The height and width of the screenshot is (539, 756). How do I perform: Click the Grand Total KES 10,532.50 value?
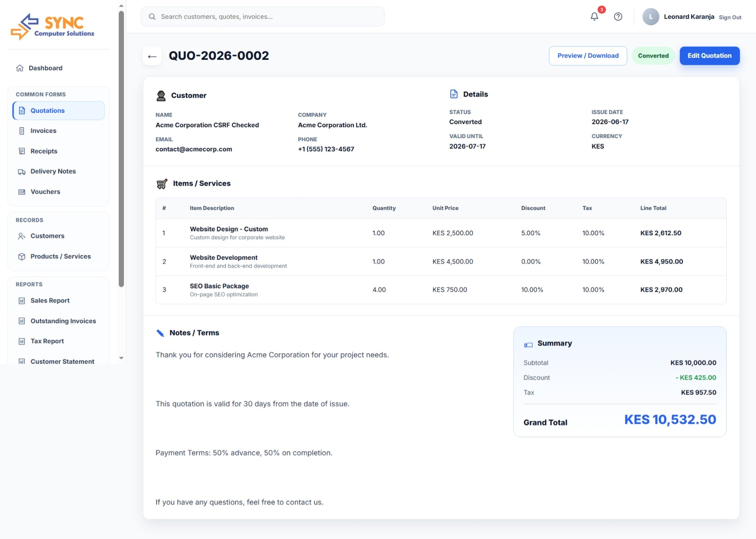point(670,420)
